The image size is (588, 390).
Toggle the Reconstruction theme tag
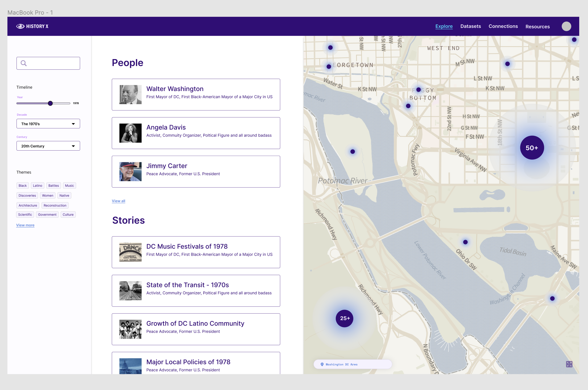click(x=55, y=205)
